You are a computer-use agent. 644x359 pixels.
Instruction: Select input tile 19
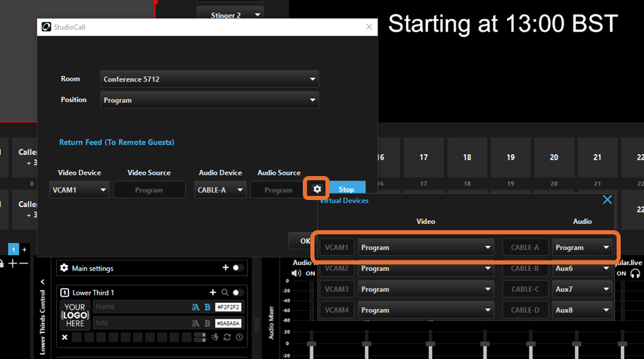click(510, 158)
